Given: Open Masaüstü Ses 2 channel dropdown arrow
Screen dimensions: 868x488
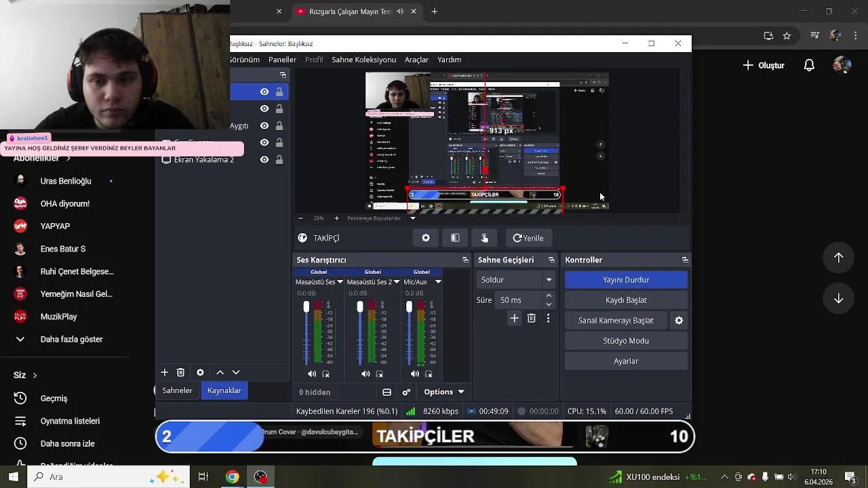Looking at the screenshot, I should point(396,282).
